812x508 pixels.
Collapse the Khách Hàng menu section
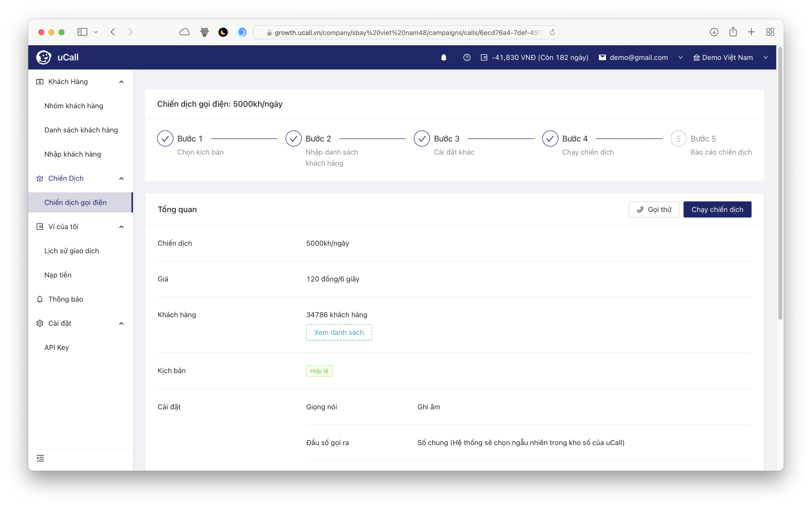[x=121, y=82]
